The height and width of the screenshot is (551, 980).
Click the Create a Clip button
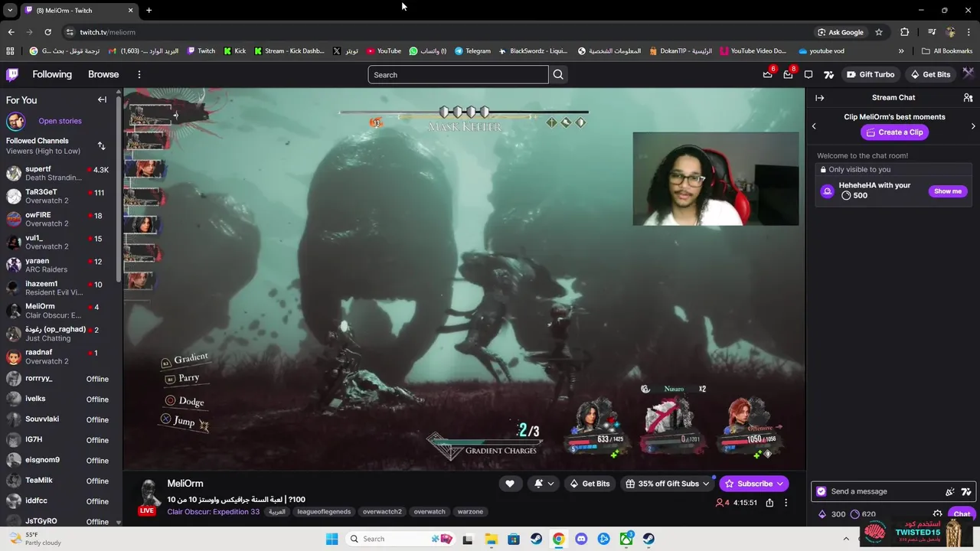point(894,132)
